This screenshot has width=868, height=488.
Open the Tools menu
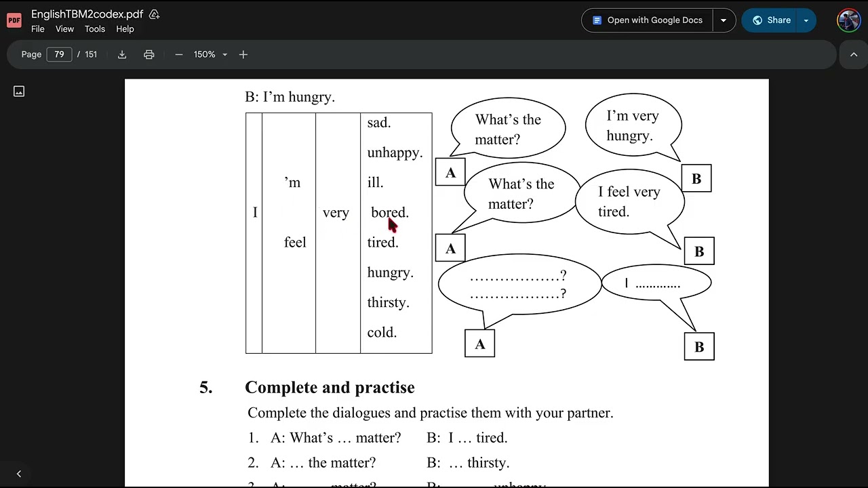click(x=95, y=29)
